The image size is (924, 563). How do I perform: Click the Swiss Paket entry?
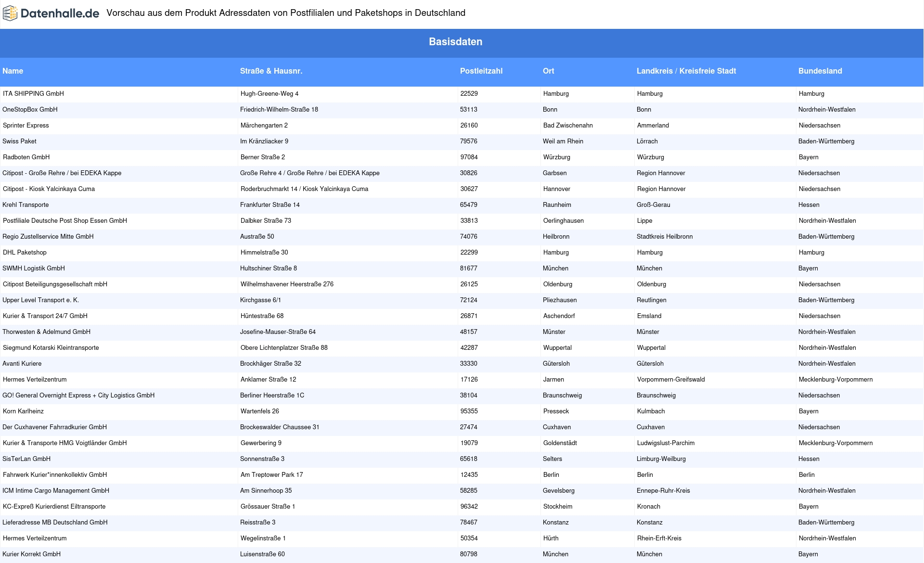[19, 141]
